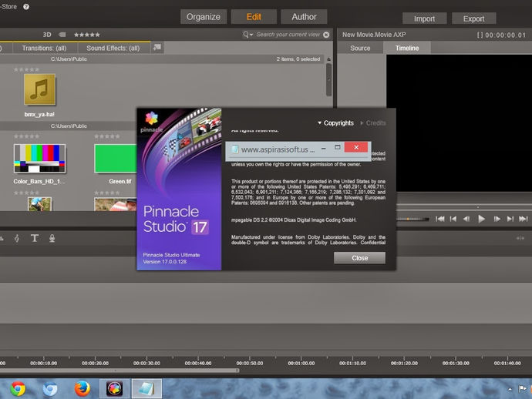Toggle the 3D filter
The height and width of the screenshot is (399, 532).
[x=47, y=35]
